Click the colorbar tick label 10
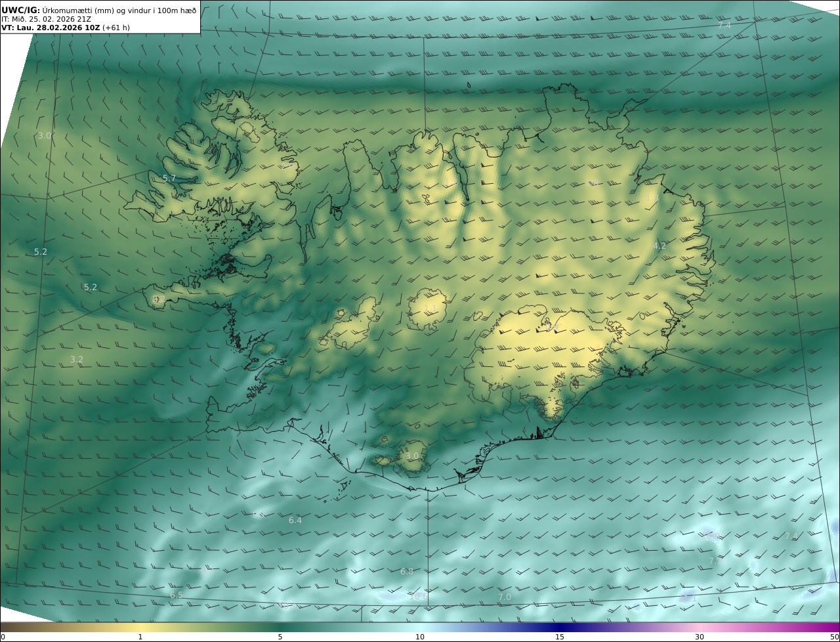This screenshot has height=642, width=840. point(420,637)
